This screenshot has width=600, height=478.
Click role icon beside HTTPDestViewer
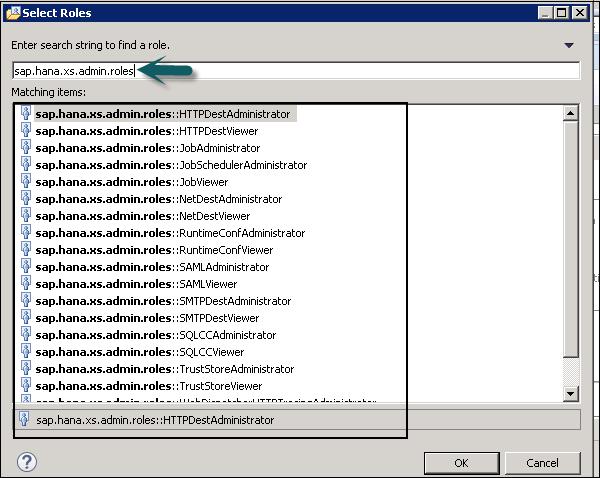(26, 130)
